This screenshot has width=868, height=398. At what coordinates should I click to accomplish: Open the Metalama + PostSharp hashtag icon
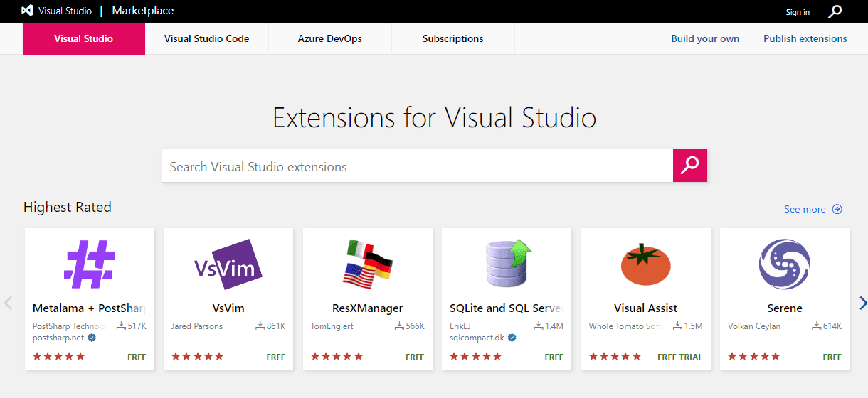coord(90,264)
